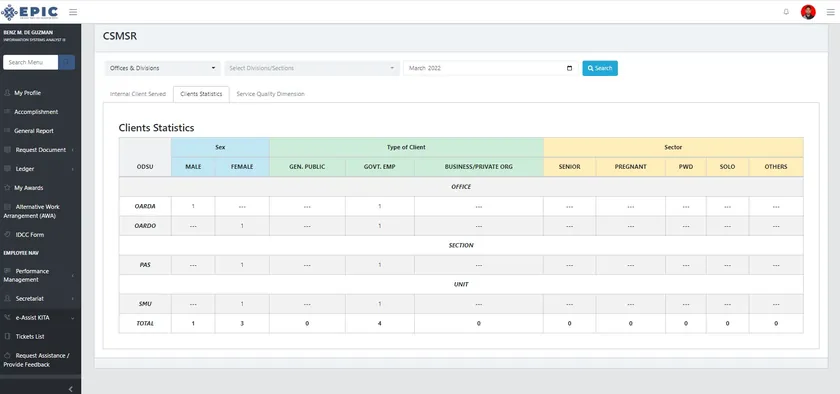Click the Sector group header
The width and height of the screenshot is (840, 394).
point(673,147)
